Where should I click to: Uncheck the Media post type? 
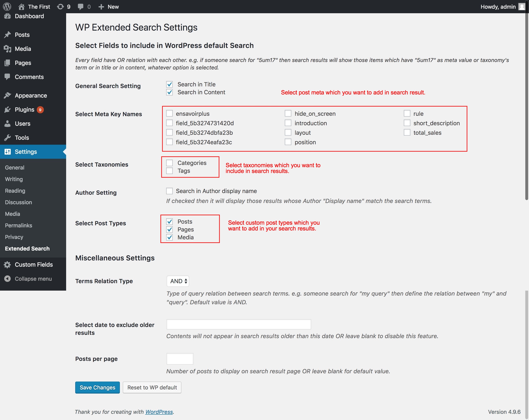coord(169,237)
